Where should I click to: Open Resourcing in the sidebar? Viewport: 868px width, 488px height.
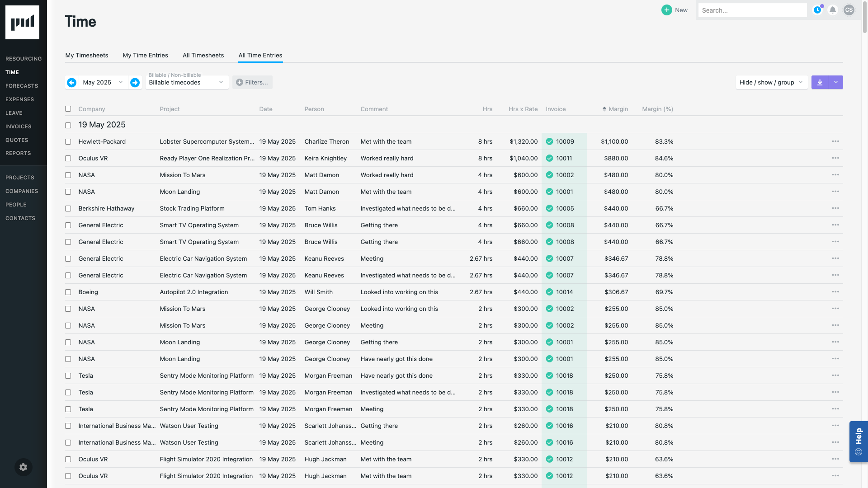24,59
